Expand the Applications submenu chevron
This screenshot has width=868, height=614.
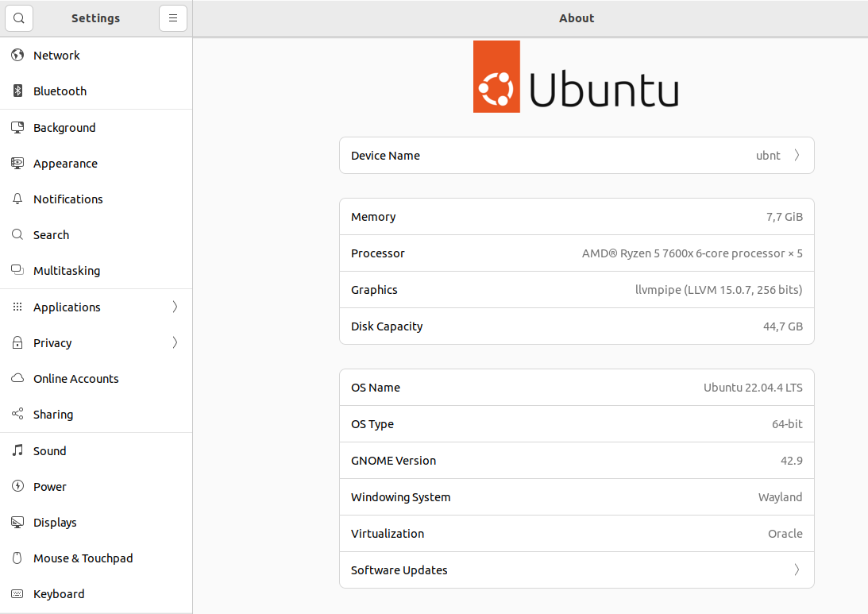[175, 307]
